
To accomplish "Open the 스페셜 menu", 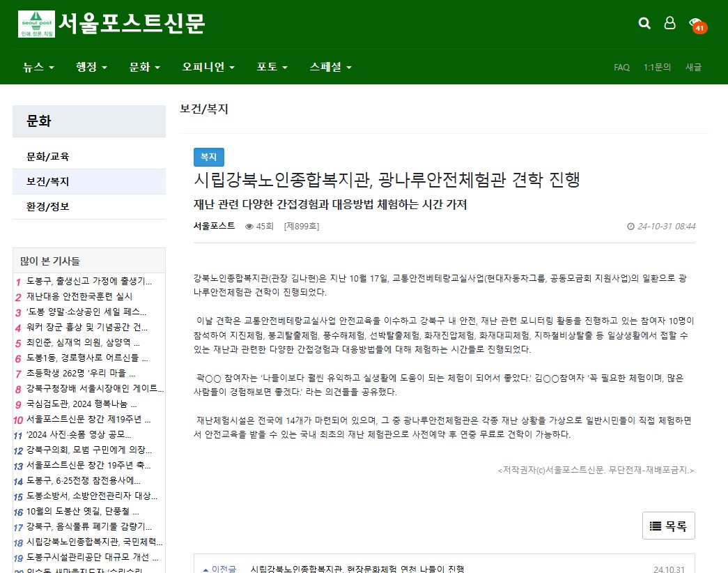I will (x=330, y=68).
